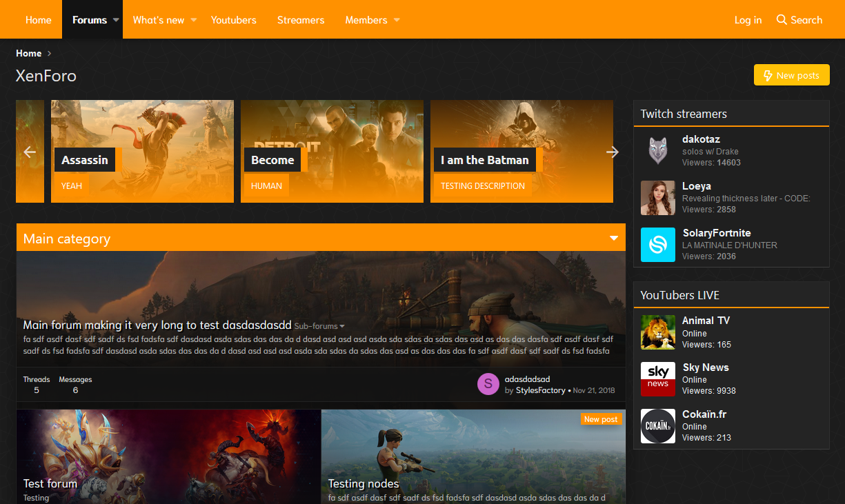Click the YouTubers LIVE heading
The height and width of the screenshot is (504, 845).
tap(679, 295)
